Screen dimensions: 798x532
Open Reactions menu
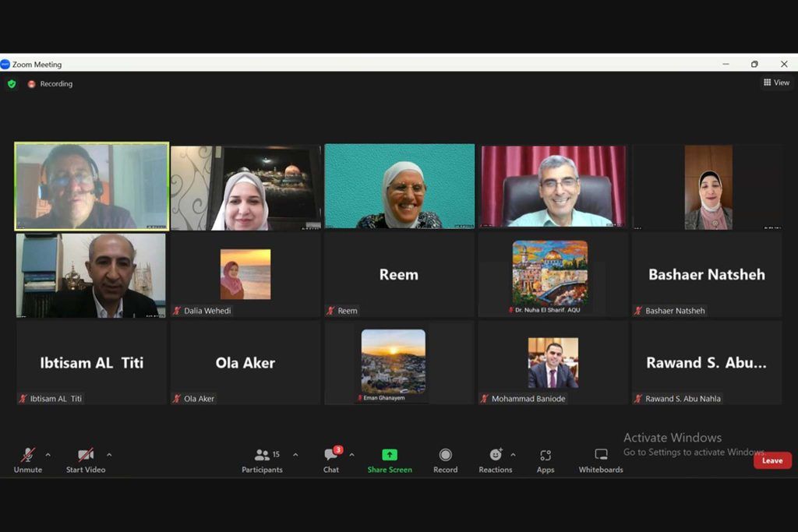495,461
